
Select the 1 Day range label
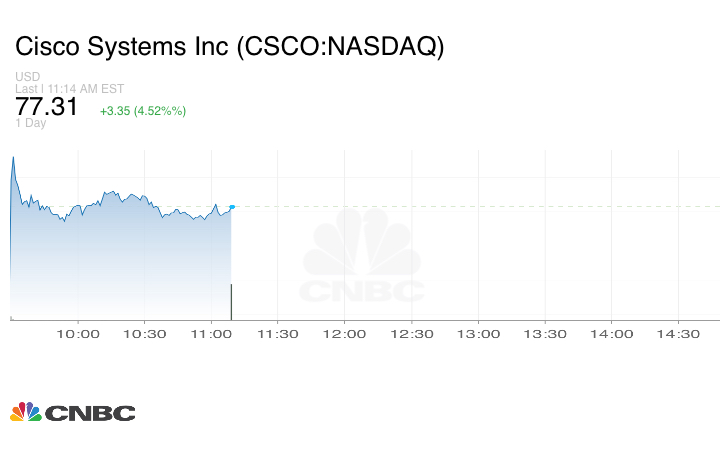[x=31, y=124]
